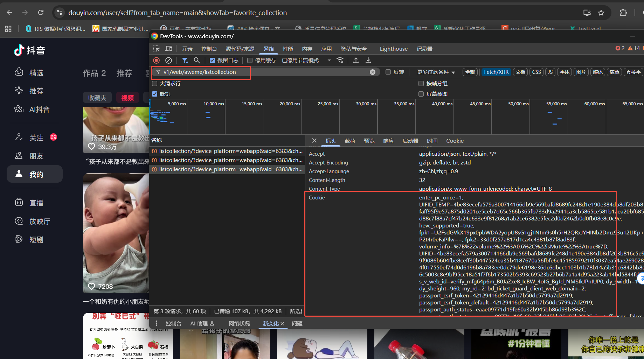
Task: Toggle the device toolbar icon
Action: point(169,49)
